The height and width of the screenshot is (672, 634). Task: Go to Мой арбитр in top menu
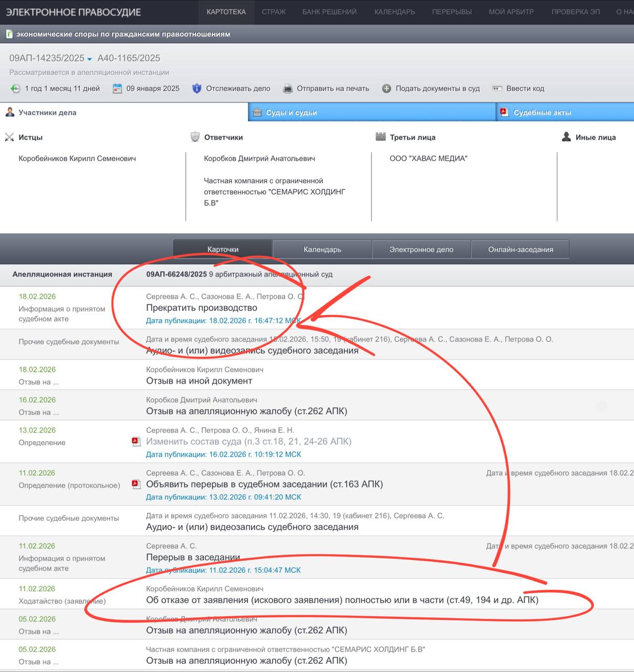pyautogui.click(x=511, y=12)
